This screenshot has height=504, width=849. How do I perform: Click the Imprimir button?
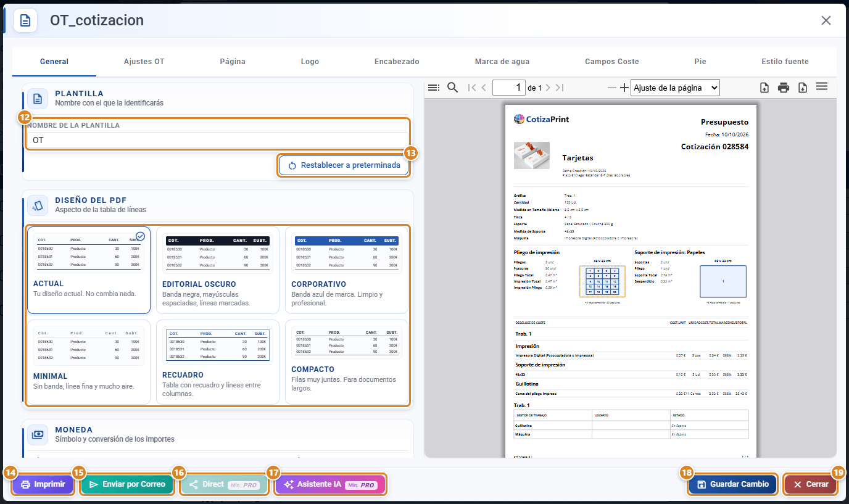pos(43,484)
